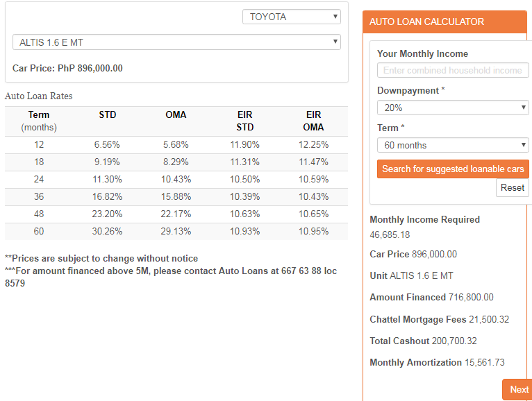The height and width of the screenshot is (401, 532).
Task: Click the 10.95% EIR OMA cell
Action: [x=313, y=231]
